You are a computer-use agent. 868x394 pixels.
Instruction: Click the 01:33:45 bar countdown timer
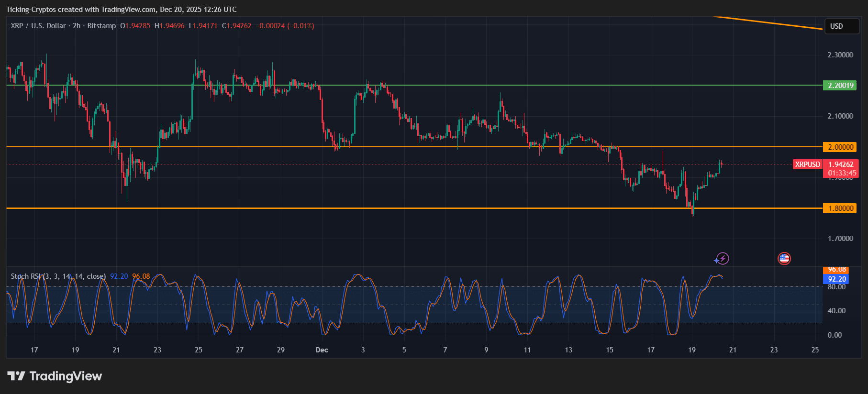point(842,173)
